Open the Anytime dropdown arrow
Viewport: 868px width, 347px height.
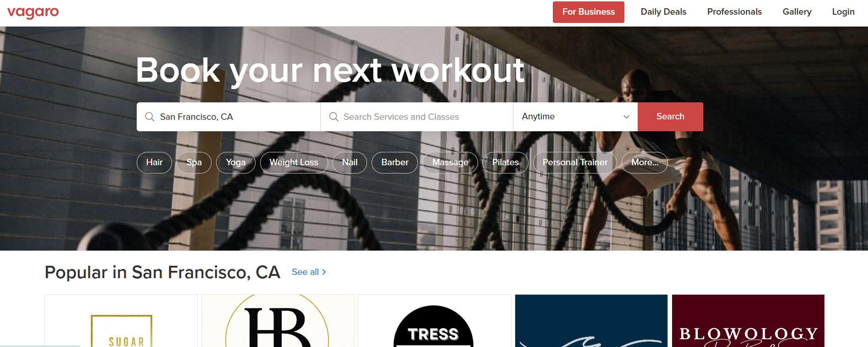click(x=626, y=117)
